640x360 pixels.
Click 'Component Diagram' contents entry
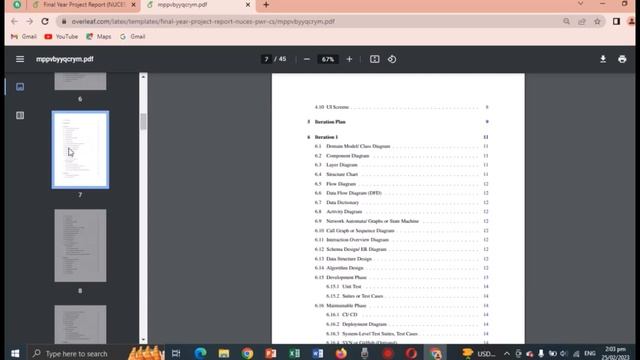pyautogui.click(x=347, y=156)
